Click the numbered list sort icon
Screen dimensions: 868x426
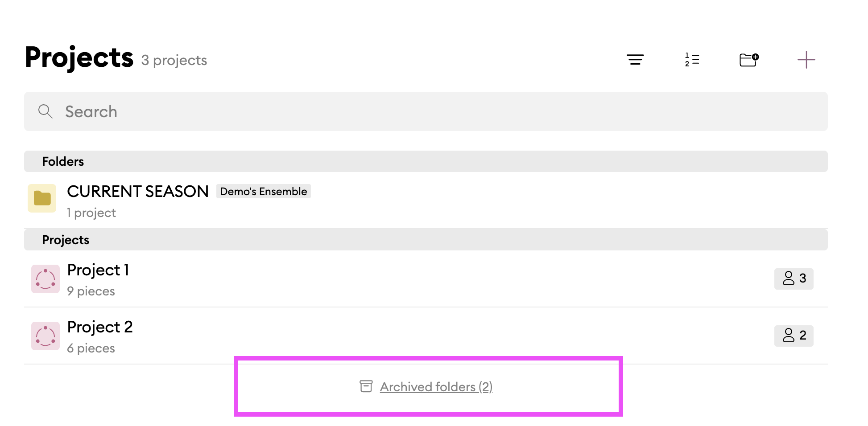pos(692,60)
